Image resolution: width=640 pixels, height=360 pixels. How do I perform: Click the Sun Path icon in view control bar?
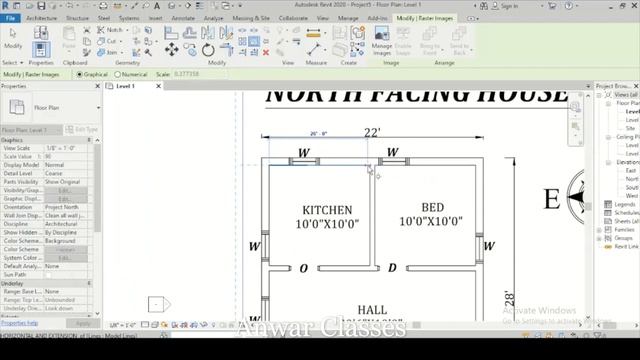click(x=164, y=325)
